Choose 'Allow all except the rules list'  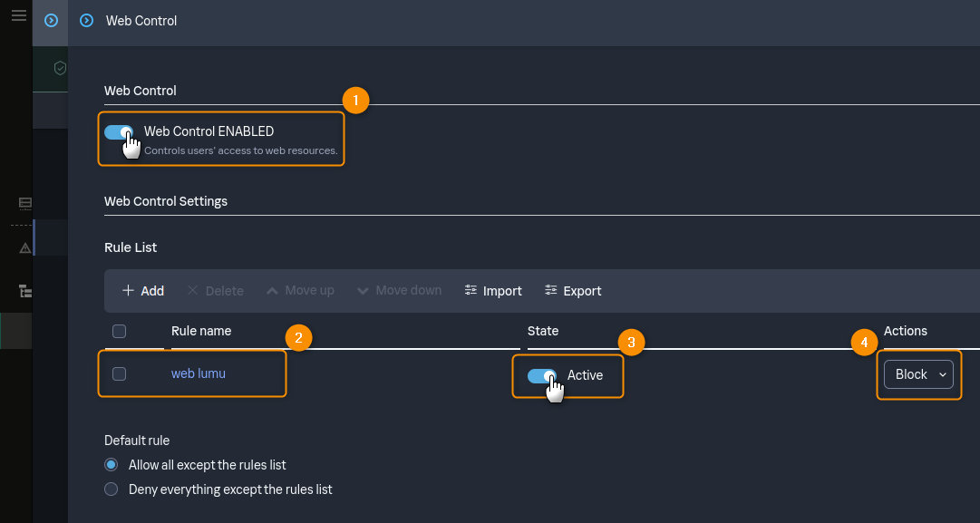tap(112, 465)
